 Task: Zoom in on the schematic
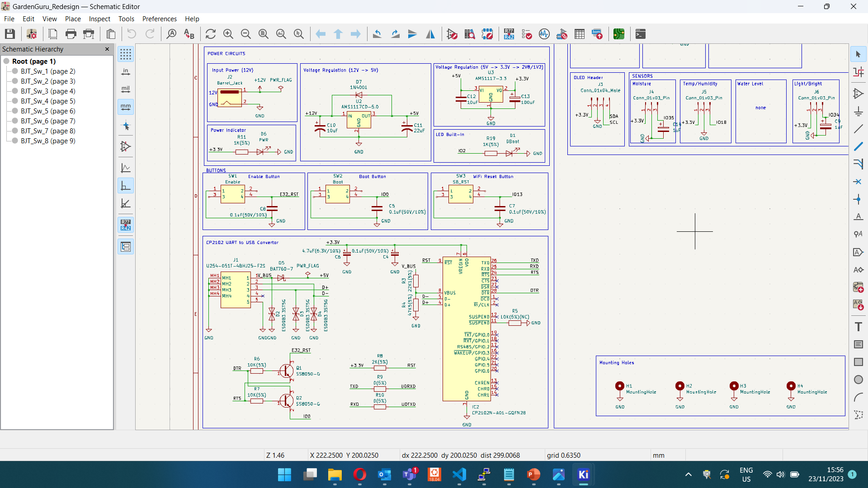[x=228, y=34]
